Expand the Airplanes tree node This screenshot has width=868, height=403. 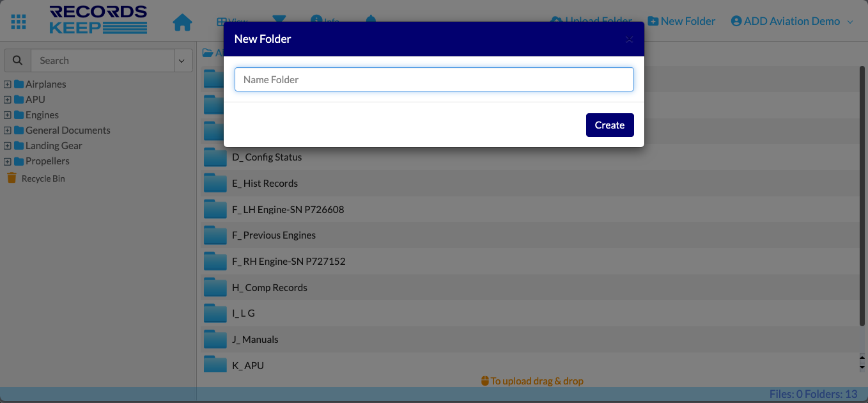coord(8,84)
